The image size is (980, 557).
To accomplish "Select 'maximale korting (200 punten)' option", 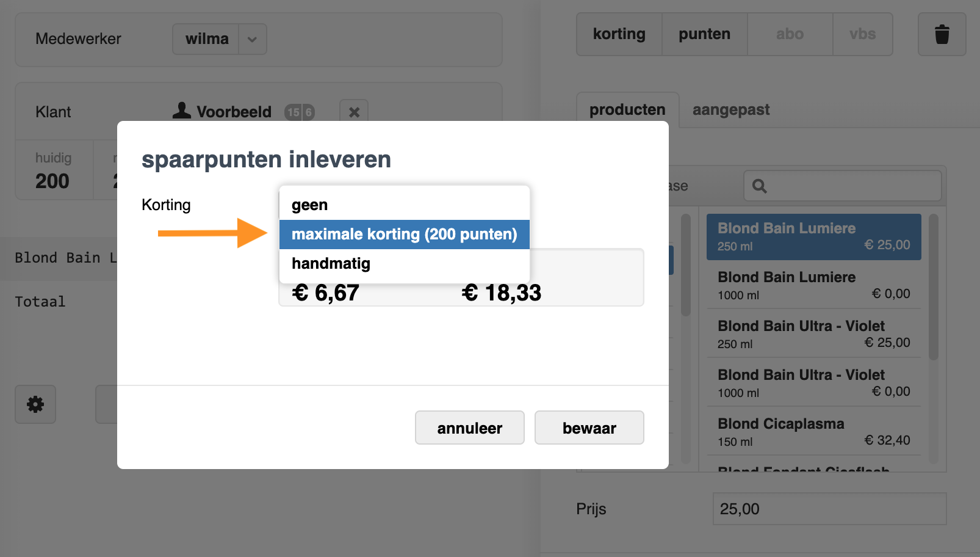I will pyautogui.click(x=404, y=235).
